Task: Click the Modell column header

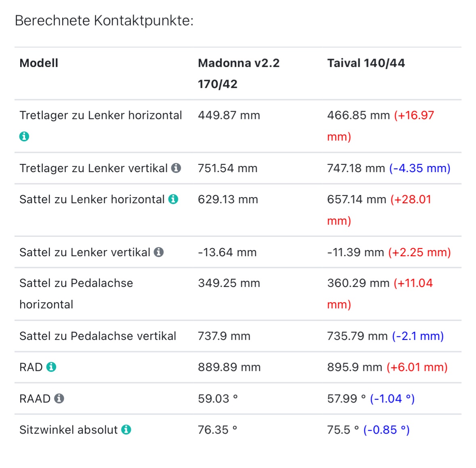Action: coord(39,63)
